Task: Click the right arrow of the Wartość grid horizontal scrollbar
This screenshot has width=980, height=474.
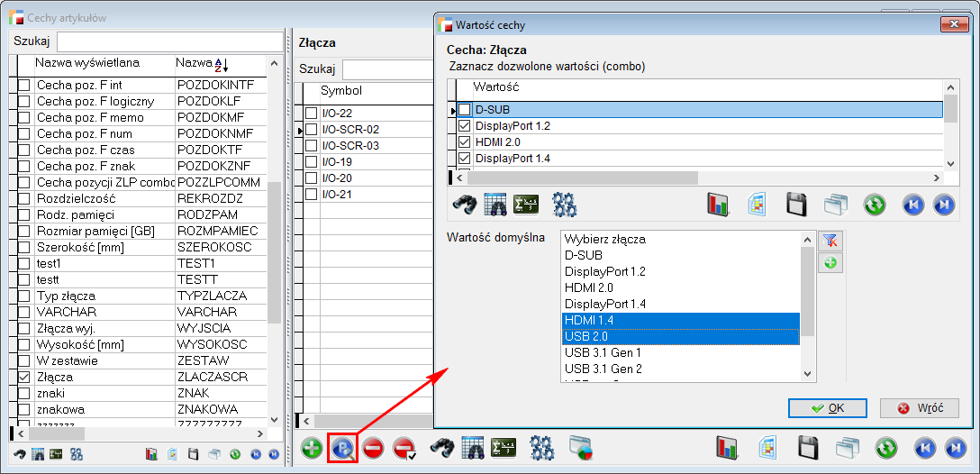Action: (936, 178)
